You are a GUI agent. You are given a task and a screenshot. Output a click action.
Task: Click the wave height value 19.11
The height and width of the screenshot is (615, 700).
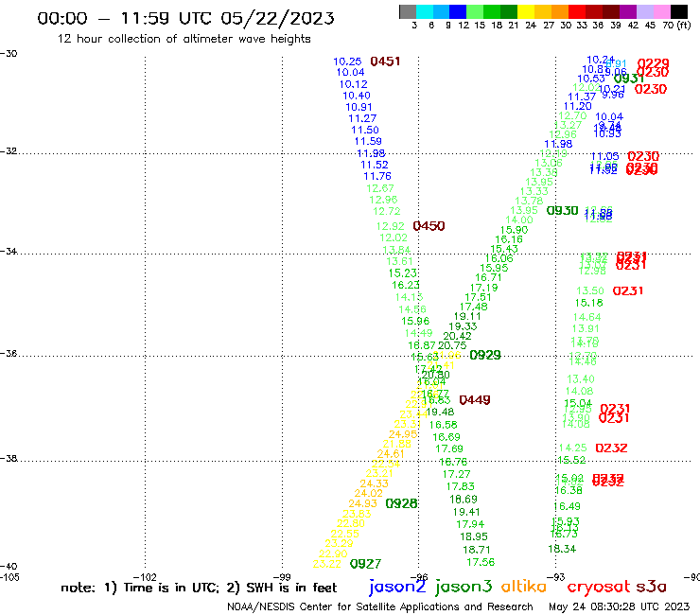467,317
